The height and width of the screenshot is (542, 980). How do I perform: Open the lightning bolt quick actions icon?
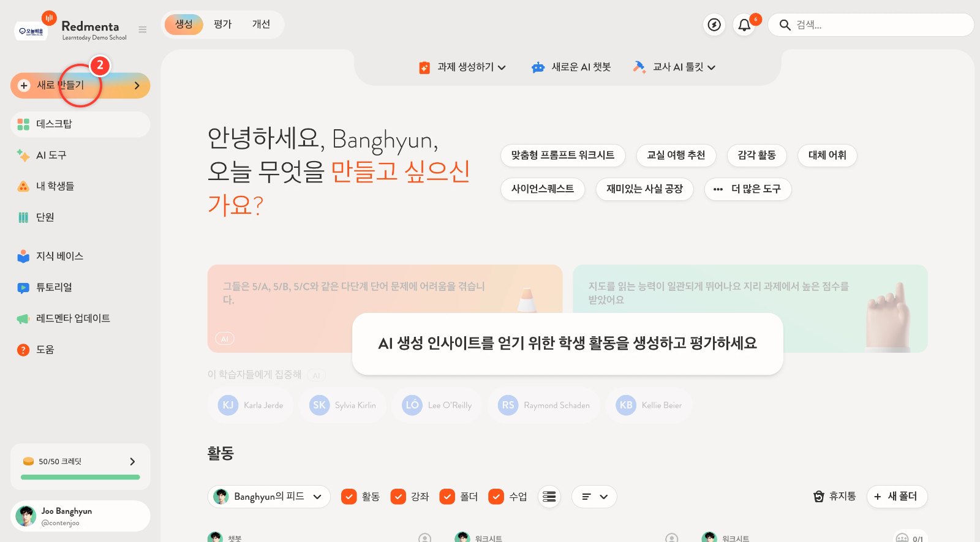714,24
